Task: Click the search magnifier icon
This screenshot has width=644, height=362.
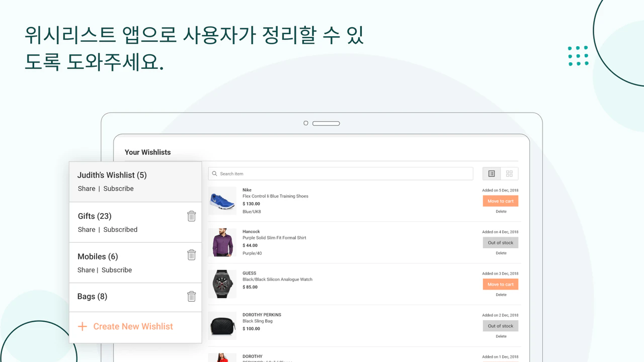Action: tap(215, 174)
